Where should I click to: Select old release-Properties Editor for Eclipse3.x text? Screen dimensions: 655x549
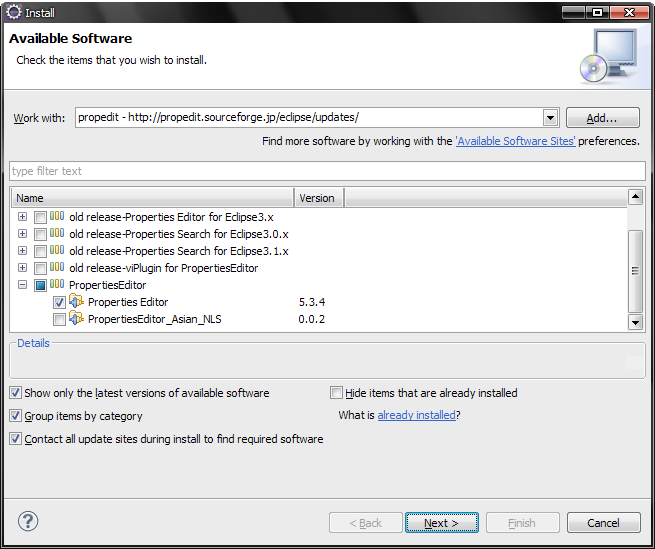coord(171,217)
